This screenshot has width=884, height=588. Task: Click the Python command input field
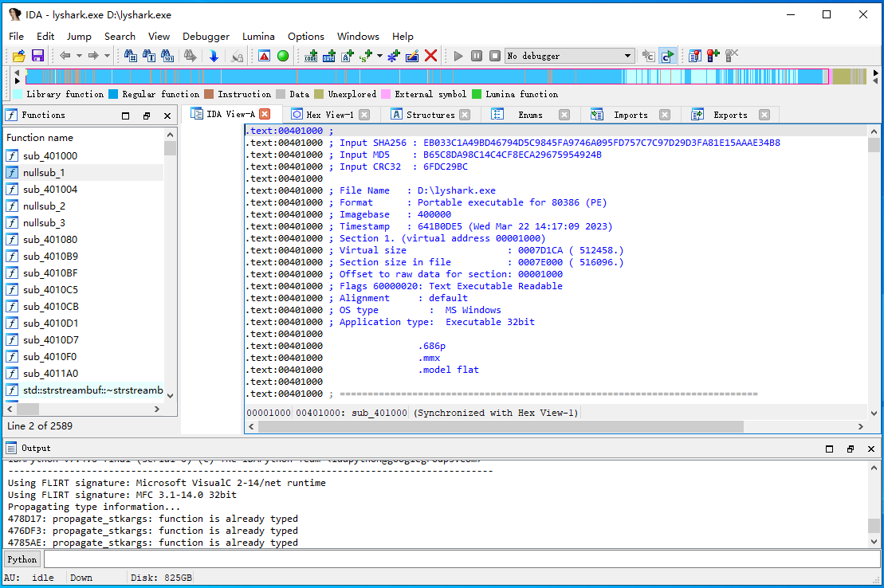[461, 559]
